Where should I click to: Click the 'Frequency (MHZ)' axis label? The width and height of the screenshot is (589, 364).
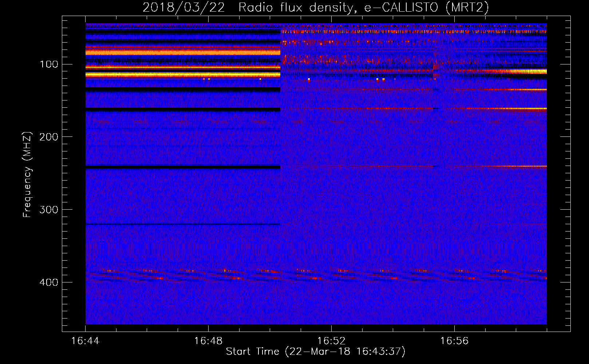pyautogui.click(x=27, y=174)
